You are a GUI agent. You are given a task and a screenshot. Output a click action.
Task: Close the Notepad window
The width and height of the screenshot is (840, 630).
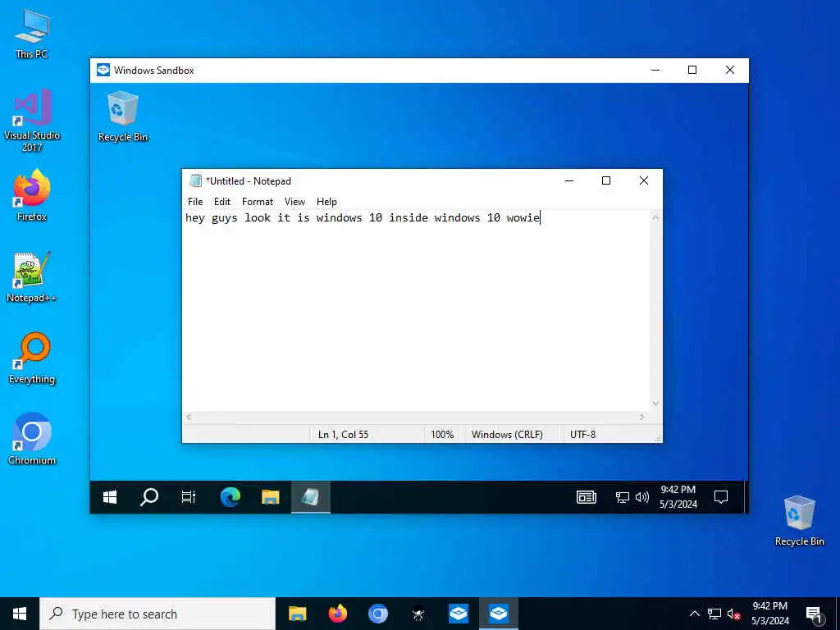(x=644, y=181)
